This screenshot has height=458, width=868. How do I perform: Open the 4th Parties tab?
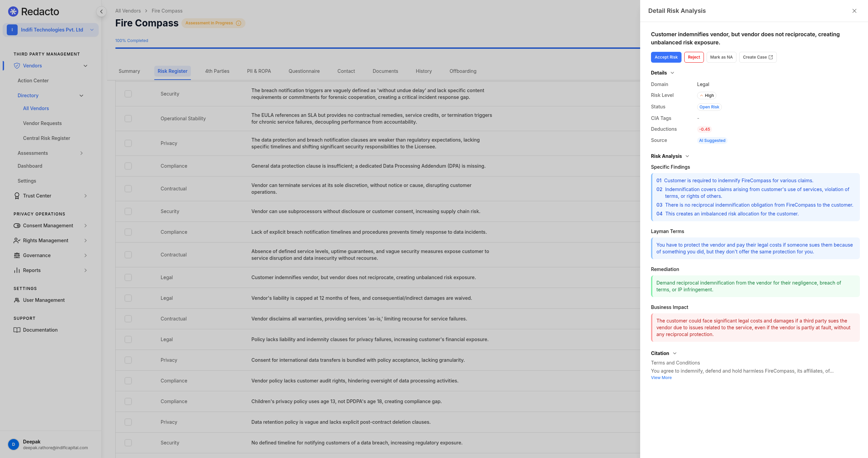click(217, 71)
